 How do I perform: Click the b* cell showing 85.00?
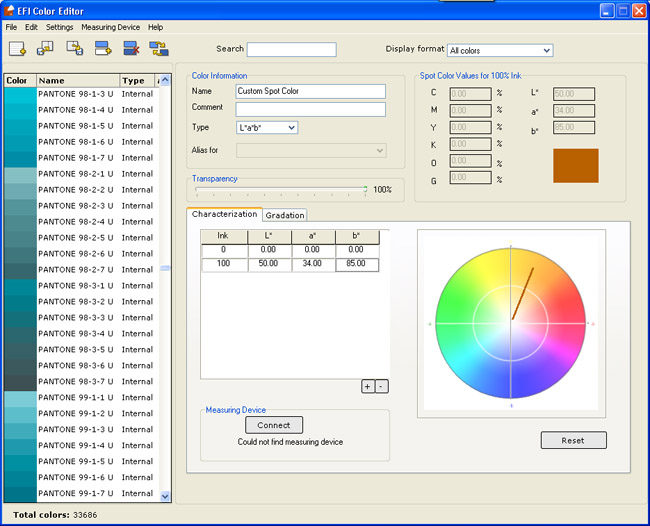357,264
